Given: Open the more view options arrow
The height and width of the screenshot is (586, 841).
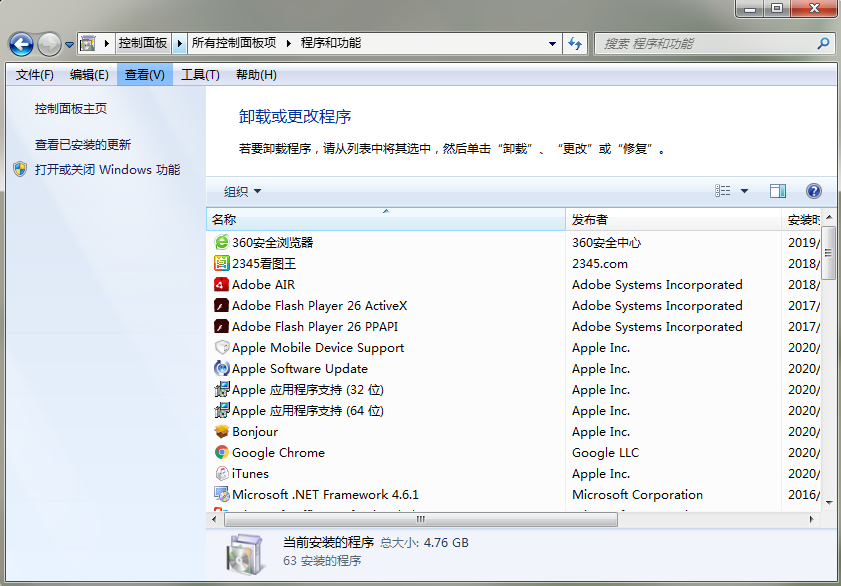Looking at the screenshot, I should pyautogui.click(x=744, y=191).
